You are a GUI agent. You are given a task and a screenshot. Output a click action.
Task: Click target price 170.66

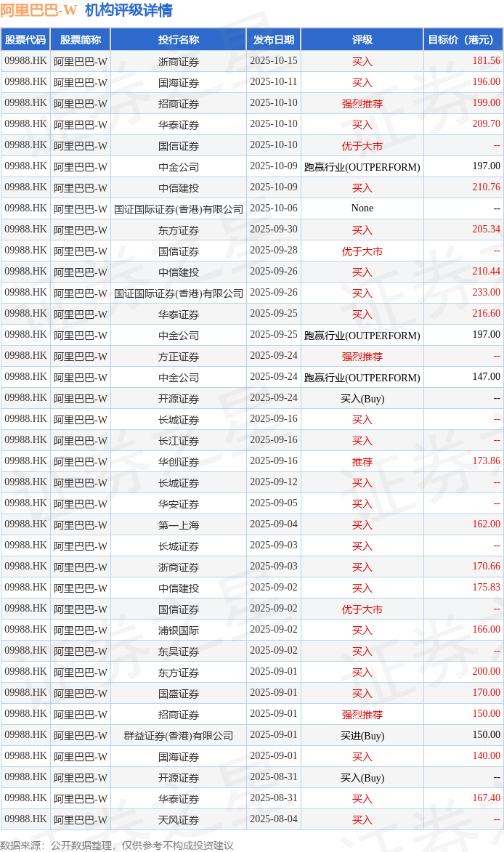click(x=486, y=567)
